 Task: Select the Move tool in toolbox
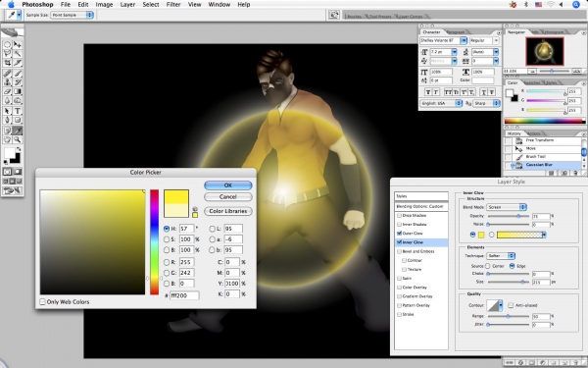pos(18,44)
